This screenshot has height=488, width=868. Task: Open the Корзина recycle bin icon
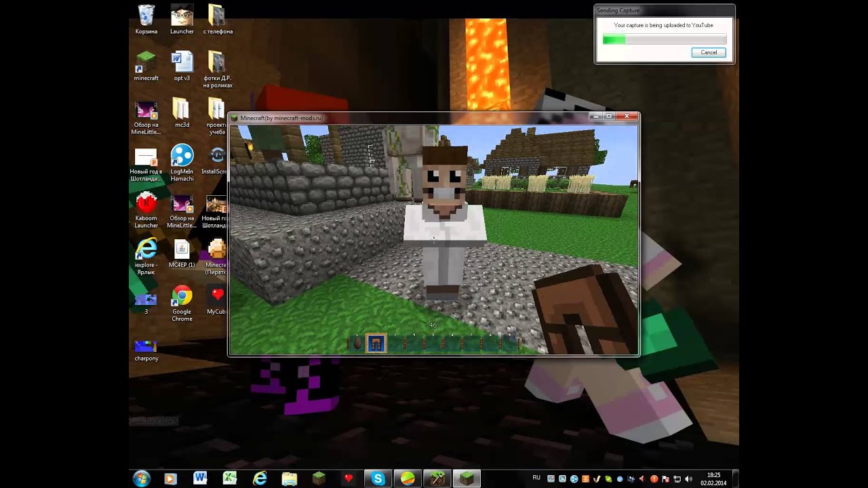[x=146, y=19]
